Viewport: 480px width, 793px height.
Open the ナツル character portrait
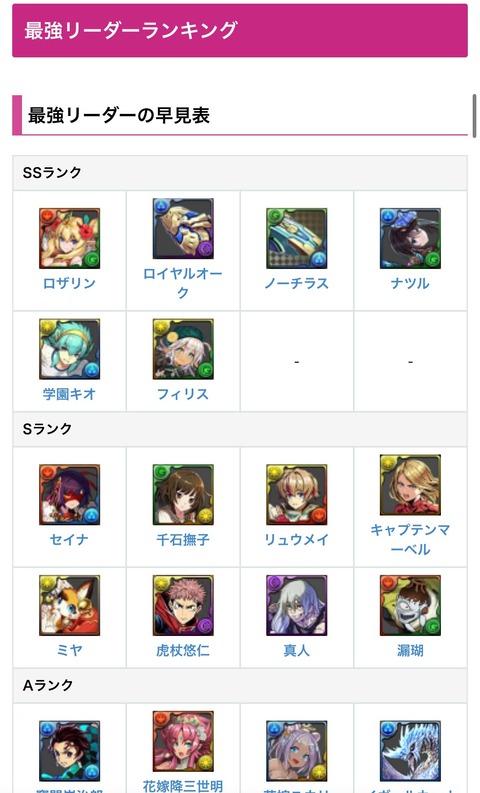tap(410, 238)
